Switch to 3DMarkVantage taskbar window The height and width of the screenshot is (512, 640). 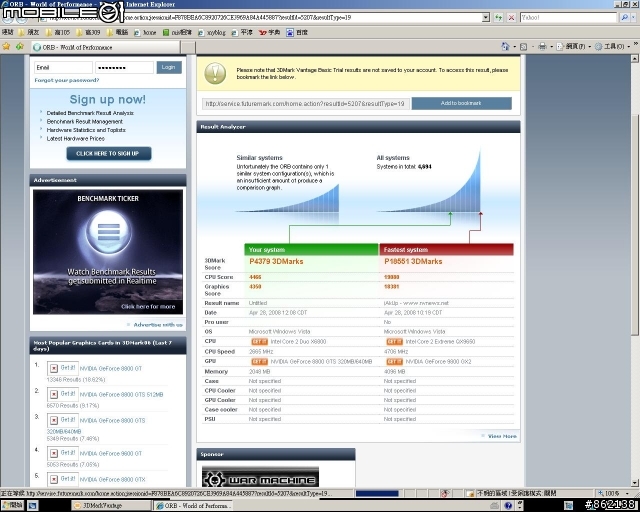(110, 505)
